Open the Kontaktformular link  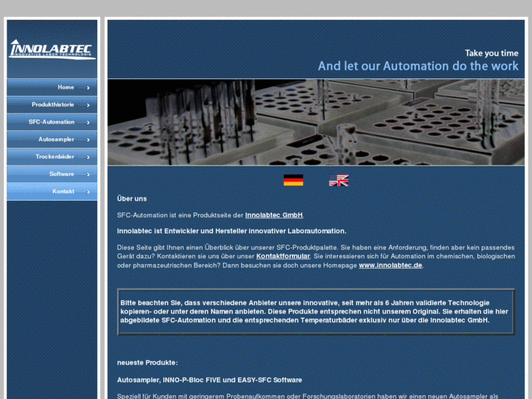[x=283, y=256]
